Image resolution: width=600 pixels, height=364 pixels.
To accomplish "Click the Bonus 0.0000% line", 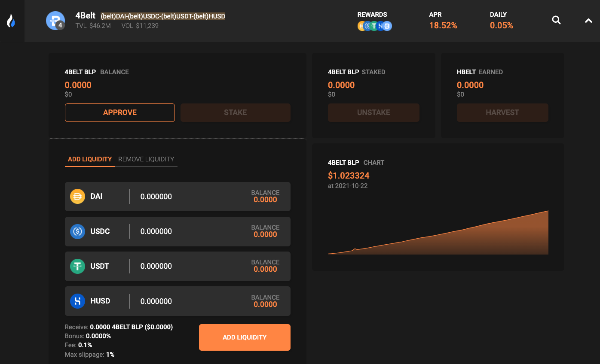I will (x=88, y=336).
